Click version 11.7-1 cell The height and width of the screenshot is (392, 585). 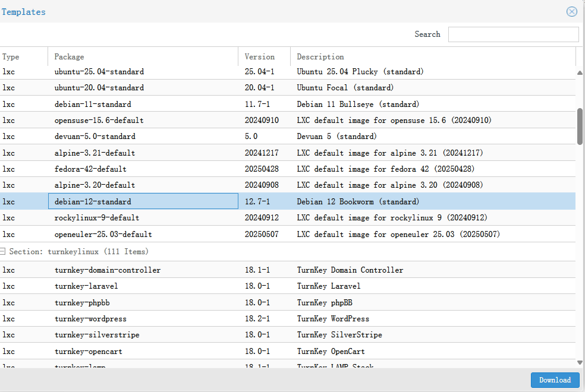[257, 104]
